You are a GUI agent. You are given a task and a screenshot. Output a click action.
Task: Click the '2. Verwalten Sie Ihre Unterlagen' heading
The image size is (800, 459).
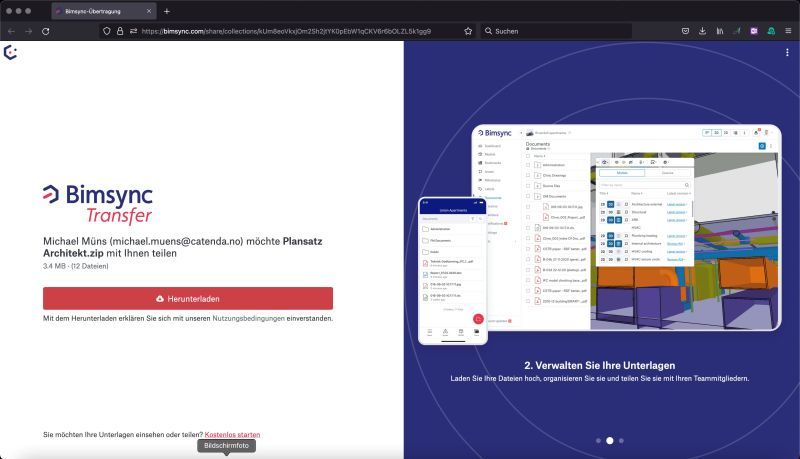coord(599,365)
